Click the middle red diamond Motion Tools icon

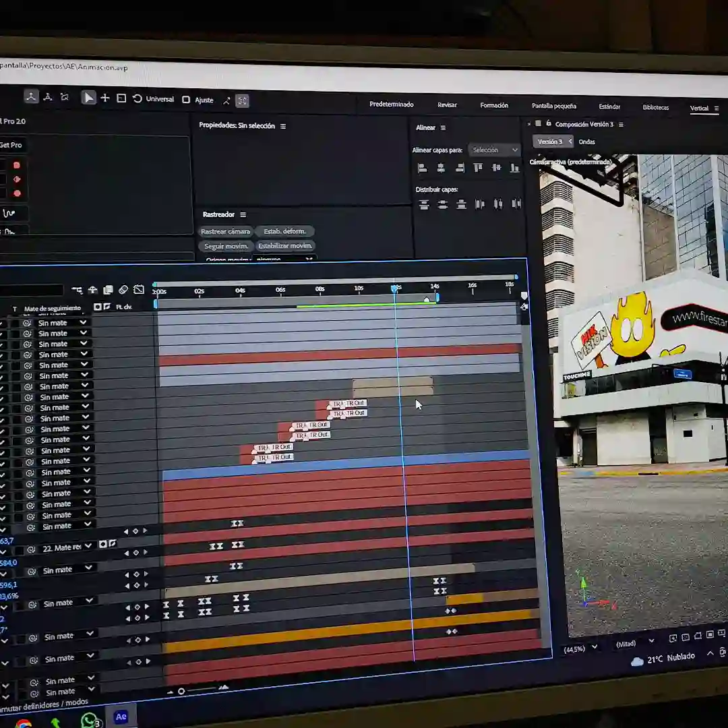(x=17, y=179)
